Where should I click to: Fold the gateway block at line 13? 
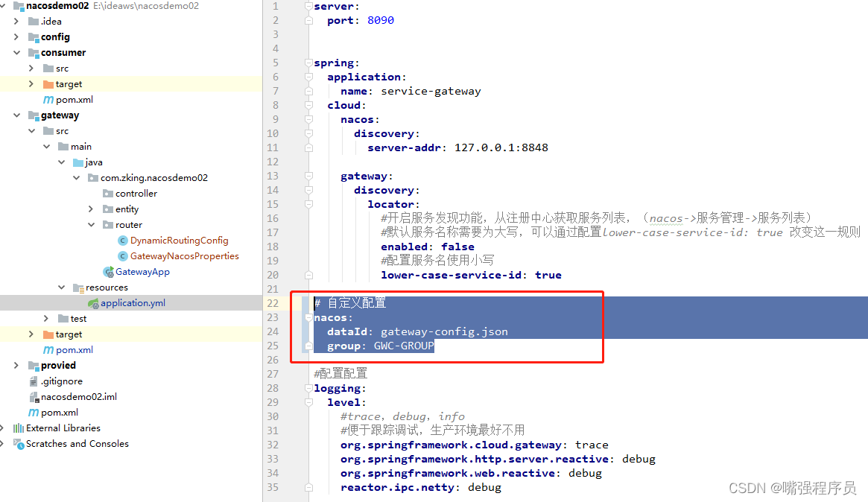coord(309,176)
